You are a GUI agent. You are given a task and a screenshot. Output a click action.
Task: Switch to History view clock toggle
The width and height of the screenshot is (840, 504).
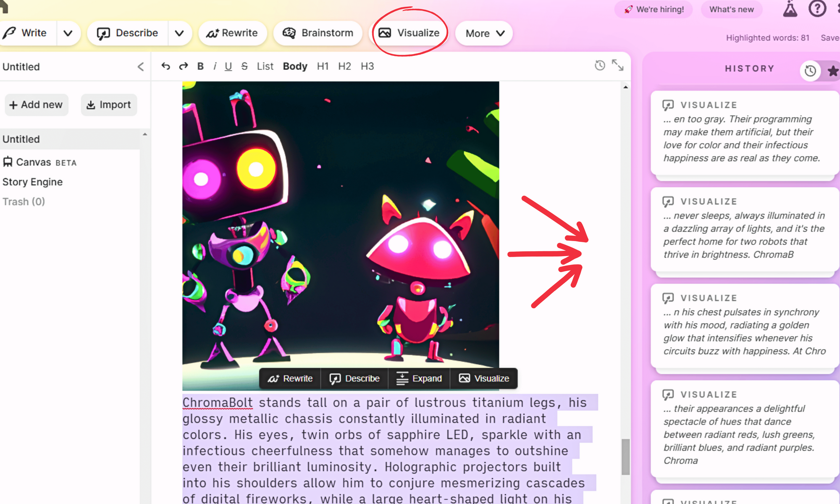coord(811,71)
